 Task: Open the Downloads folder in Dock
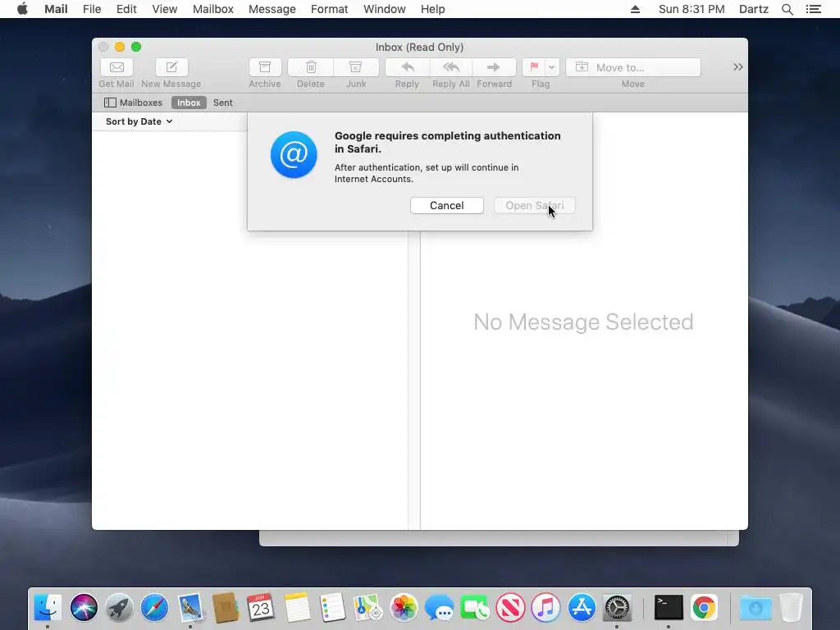(756, 608)
